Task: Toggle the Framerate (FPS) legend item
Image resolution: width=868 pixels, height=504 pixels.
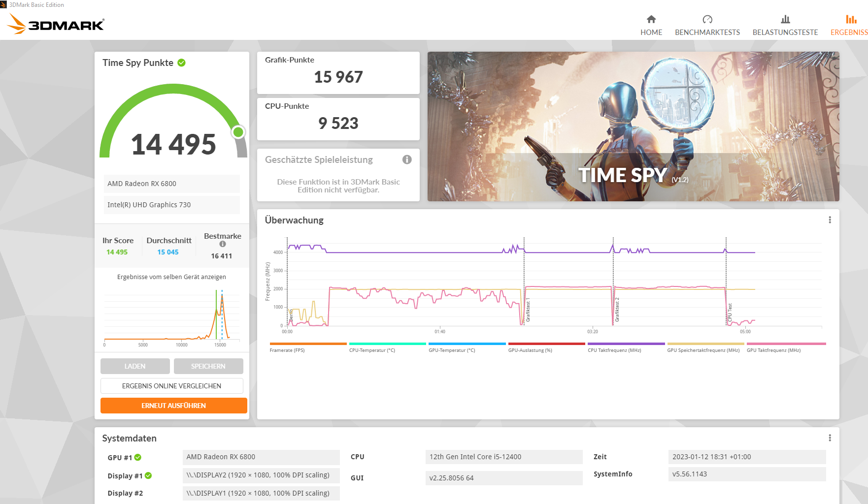Action: click(x=308, y=347)
